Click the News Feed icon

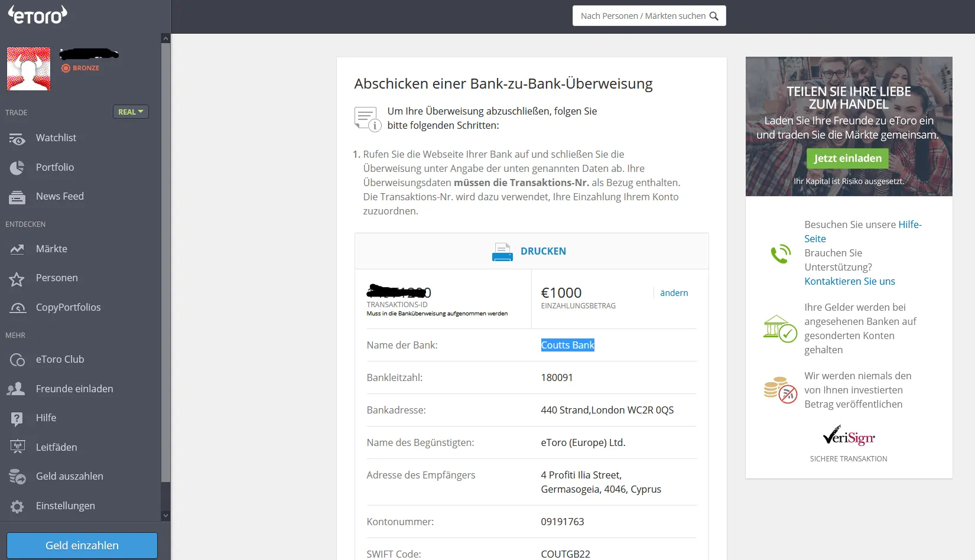coord(17,197)
